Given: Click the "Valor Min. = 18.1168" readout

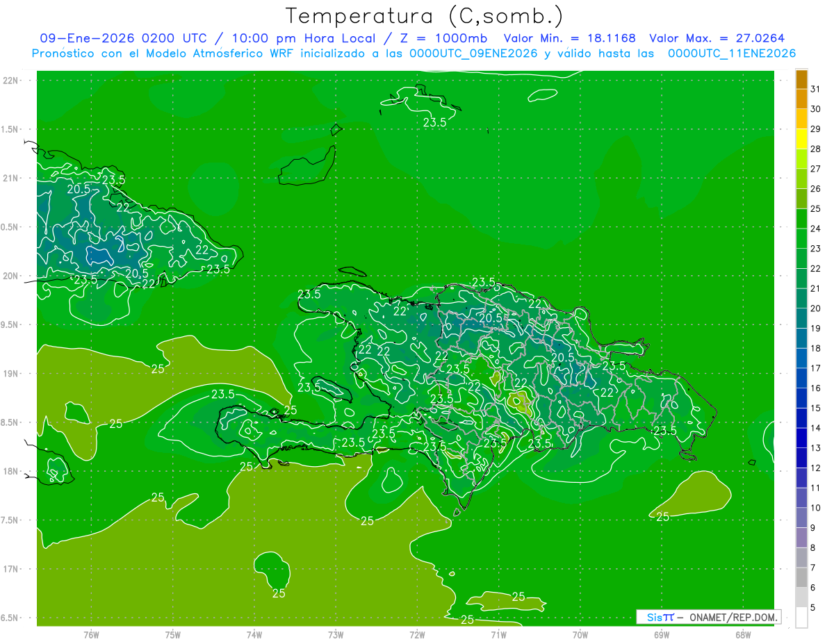Looking at the screenshot, I should (x=569, y=38).
